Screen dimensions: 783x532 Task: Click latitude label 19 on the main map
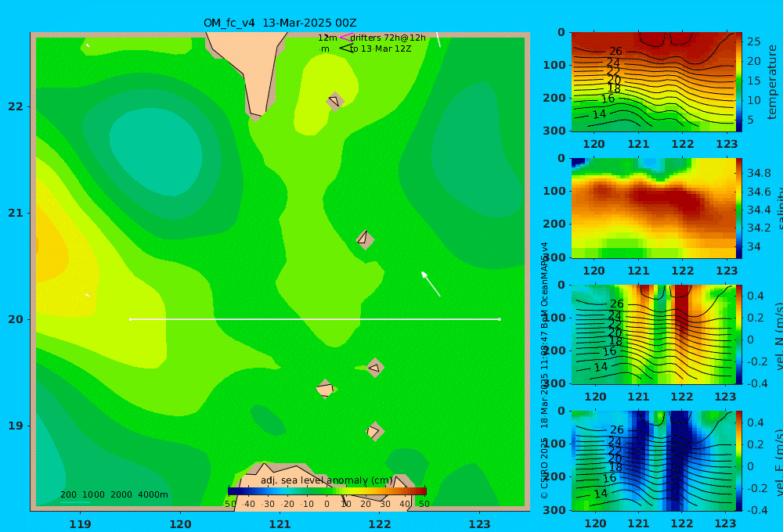(16, 426)
